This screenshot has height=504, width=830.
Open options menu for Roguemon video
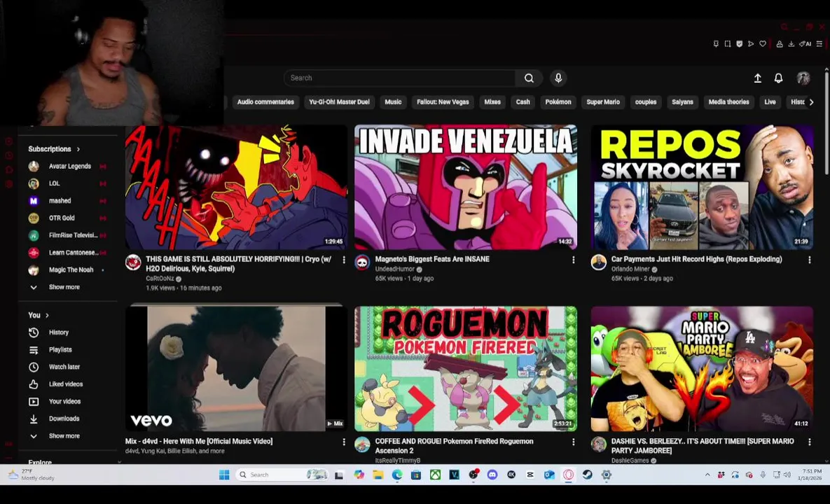tap(573, 442)
